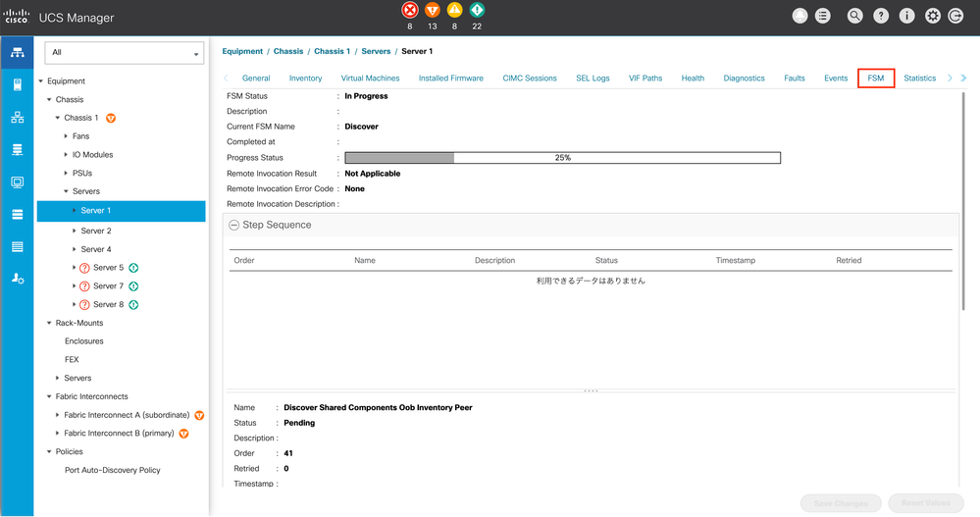This screenshot has height=517, width=980.
Task: Click the logout icon in header
Action: pyautogui.click(x=955, y=17)
